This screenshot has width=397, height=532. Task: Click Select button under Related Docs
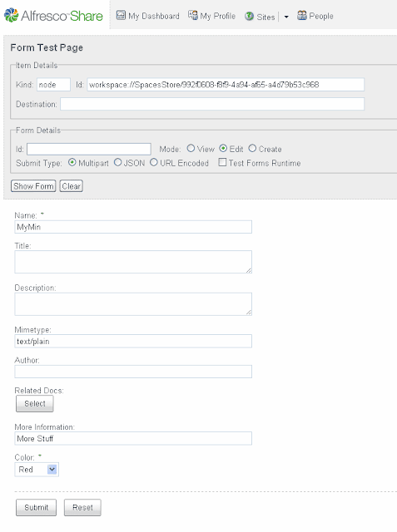pos(35,404)
